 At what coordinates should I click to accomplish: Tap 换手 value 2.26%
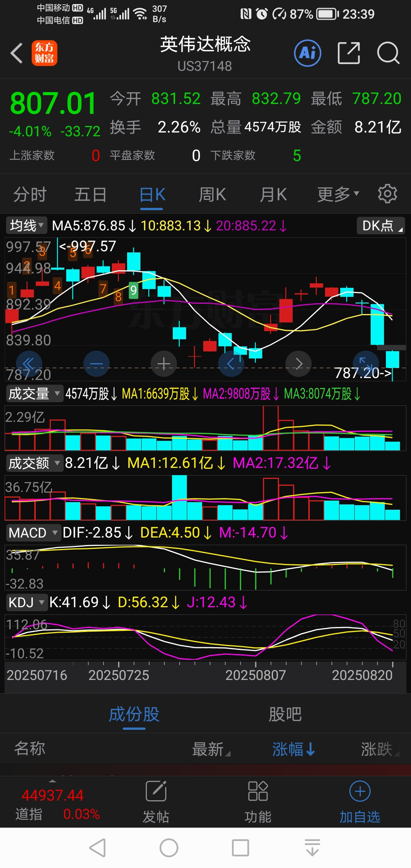click(x=179, y=127)
